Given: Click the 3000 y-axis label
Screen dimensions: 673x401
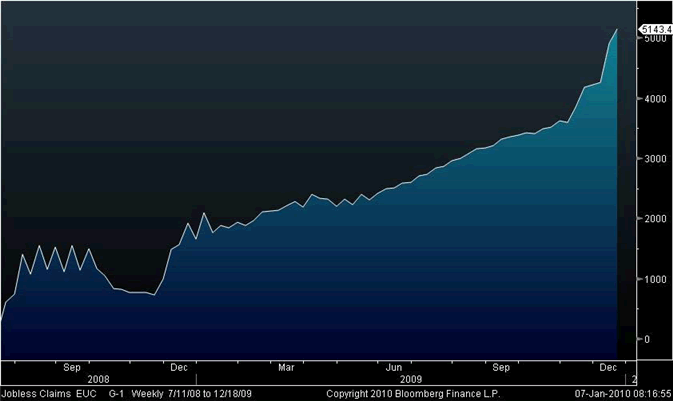Looking at the screenshot, I should coord(655,159).
